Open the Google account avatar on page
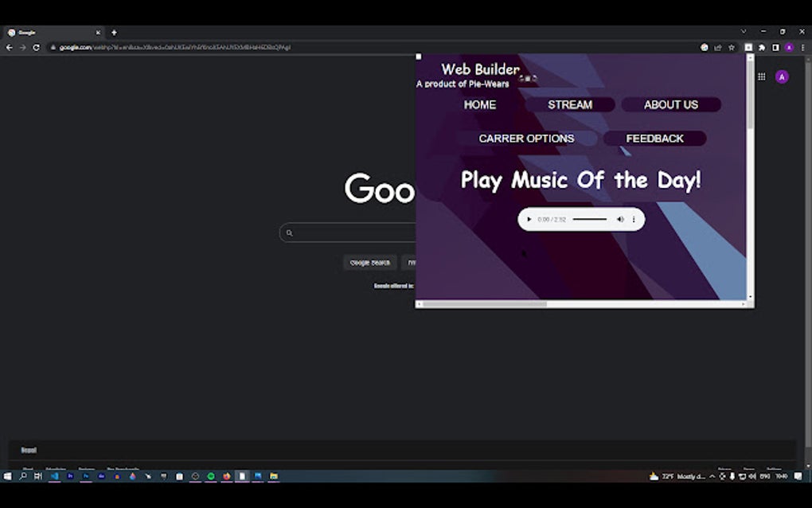The height and width of the screenshot is (508, 812). pyautogui.click(x=782, y=76)
